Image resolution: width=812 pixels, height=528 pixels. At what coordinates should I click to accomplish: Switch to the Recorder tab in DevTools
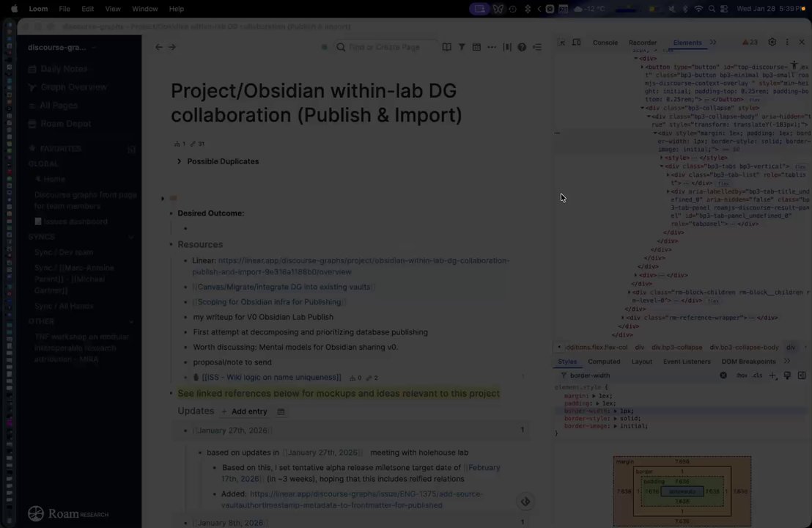[x=643, y=43]
